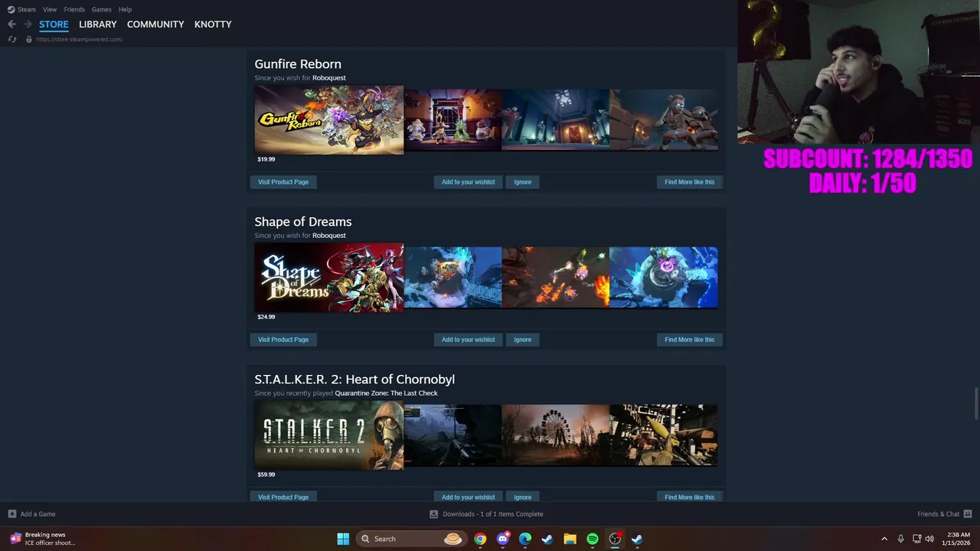Ignore Gunfire Reborn
Screen dimensions: 980x551
(x=523, y=182)
